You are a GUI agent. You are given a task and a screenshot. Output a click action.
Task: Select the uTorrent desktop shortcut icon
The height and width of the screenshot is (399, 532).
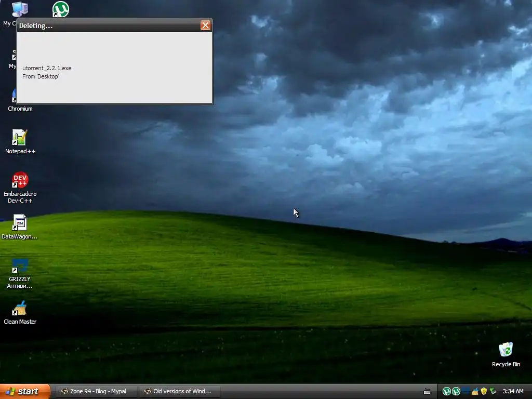(61, 9)
